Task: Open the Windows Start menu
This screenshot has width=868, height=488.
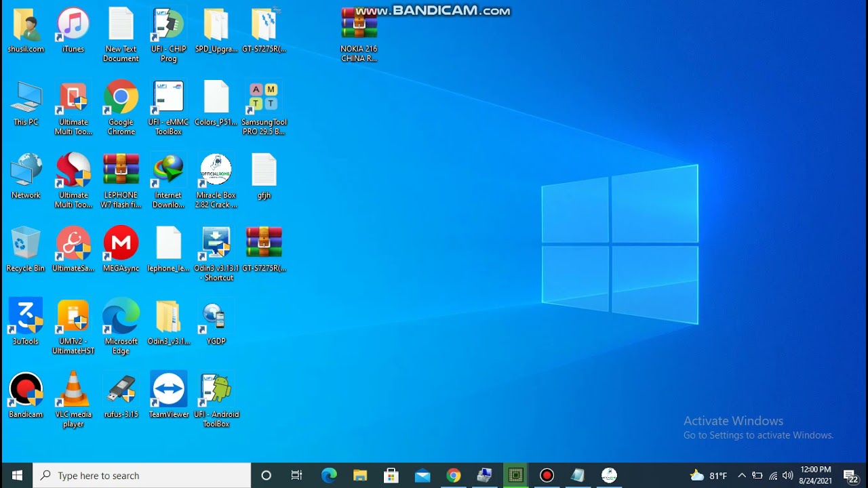Action: tap(16, 475)
